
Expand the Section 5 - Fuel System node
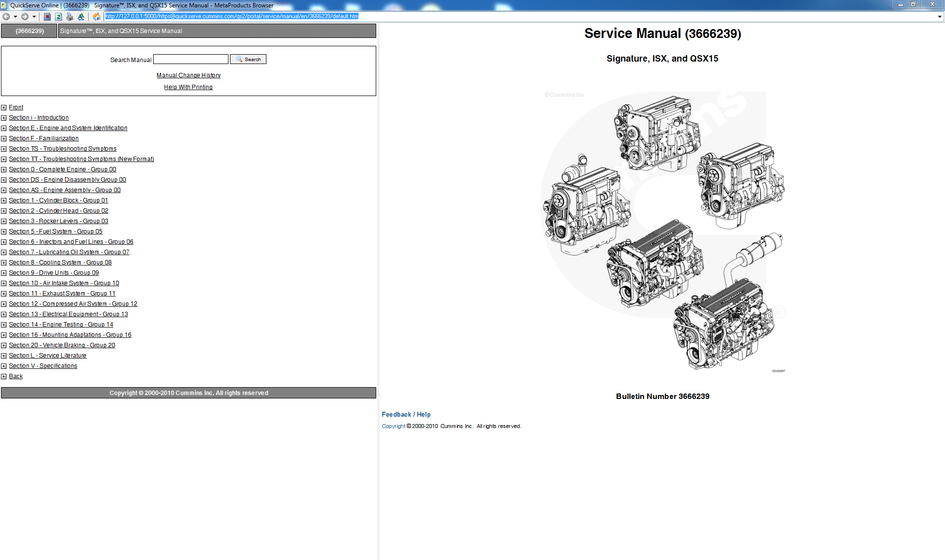tap(4, 231)
